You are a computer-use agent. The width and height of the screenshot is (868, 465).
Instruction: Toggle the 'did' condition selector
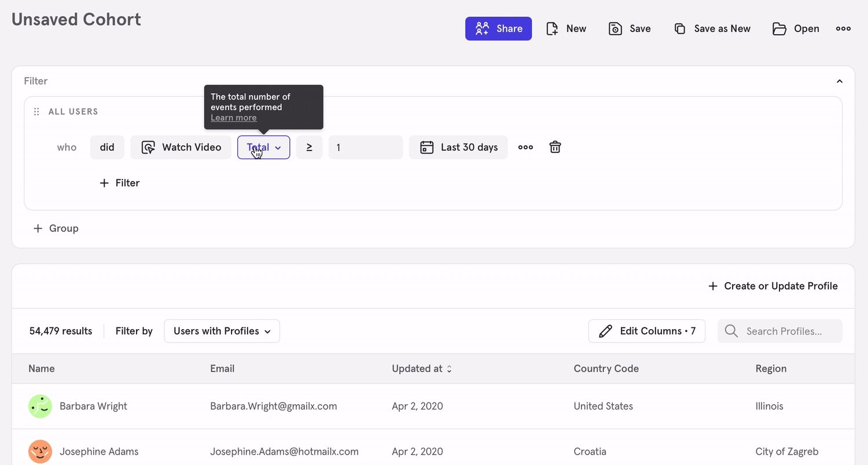pos(107,147)
